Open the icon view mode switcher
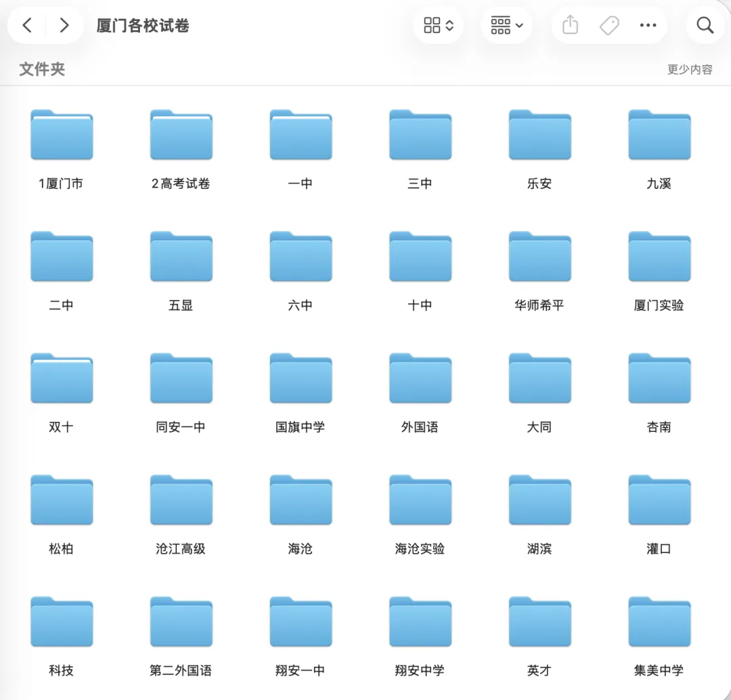This screenshot has height=700, width=731. coord(438,25)
